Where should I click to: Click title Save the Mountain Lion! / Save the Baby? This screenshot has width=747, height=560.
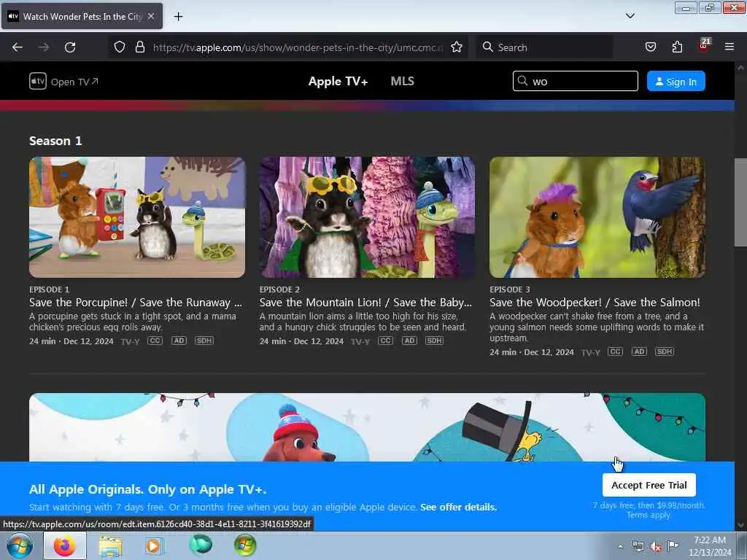[365, 303]
